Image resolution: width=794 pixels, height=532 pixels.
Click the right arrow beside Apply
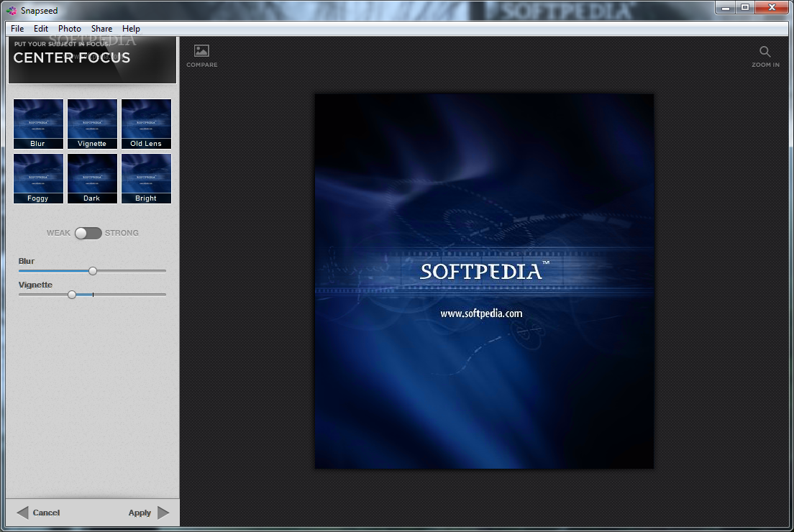[163, 513]
